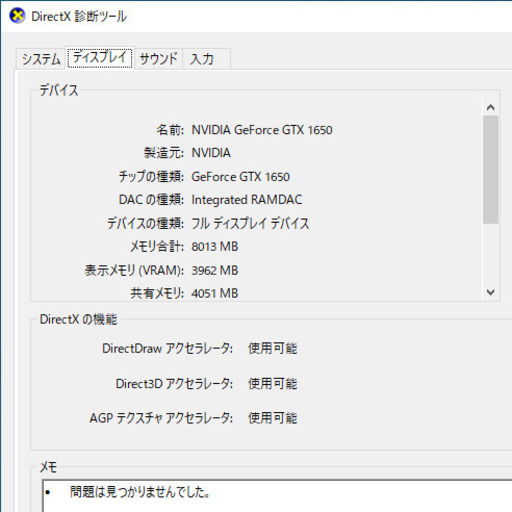The image size is (512, 512).
Task: Select the name value NVIDIA GeForce GTX 1650
Action: pos(262,130)
